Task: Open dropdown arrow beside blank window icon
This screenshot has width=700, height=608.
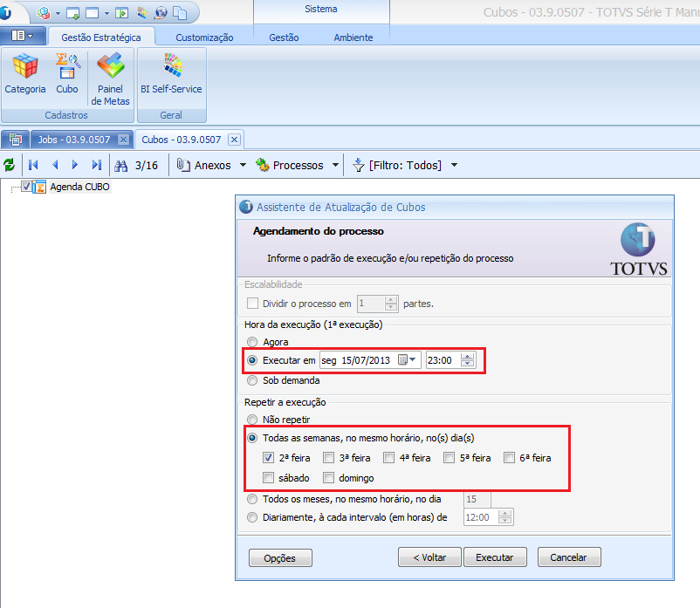Action: click(106, 13)
